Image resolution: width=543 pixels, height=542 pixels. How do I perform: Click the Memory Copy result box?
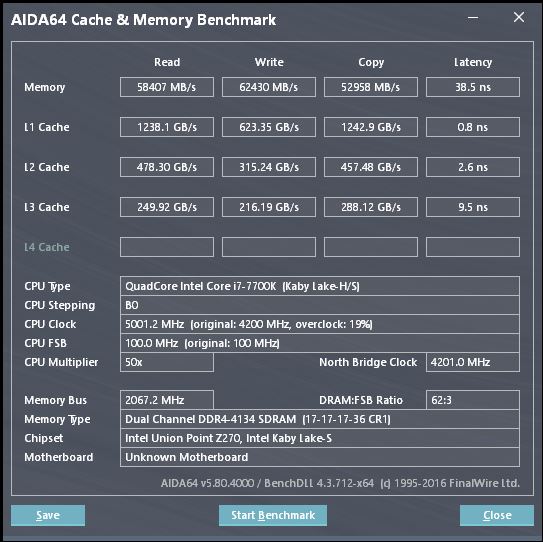tap(371, 87)
